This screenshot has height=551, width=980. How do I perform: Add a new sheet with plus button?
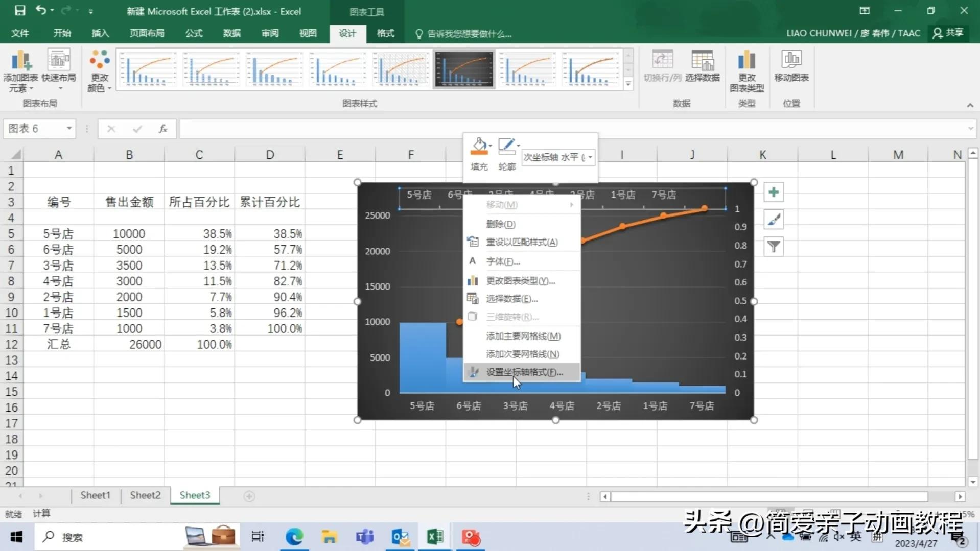click(249, 496)
